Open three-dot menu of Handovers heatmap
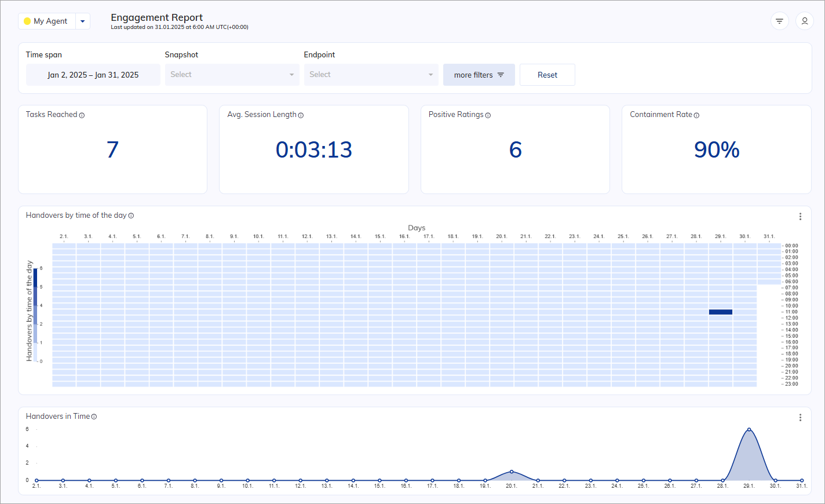 (800, 217)
